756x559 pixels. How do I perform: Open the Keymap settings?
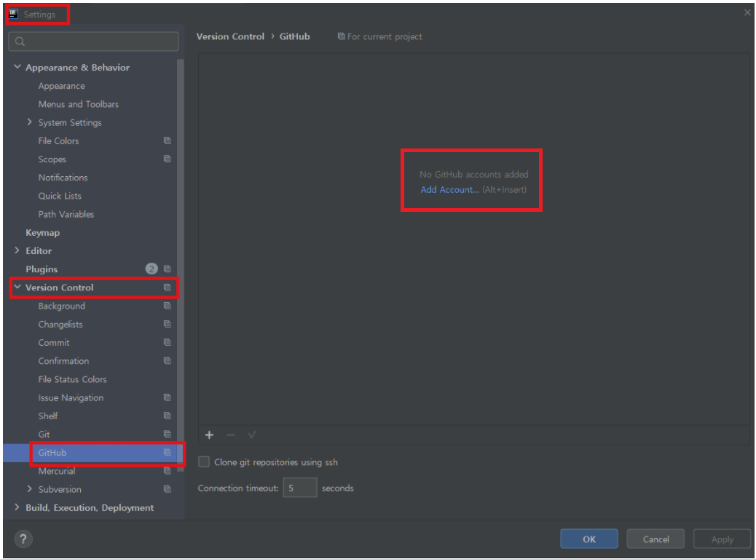click(43, 232)
